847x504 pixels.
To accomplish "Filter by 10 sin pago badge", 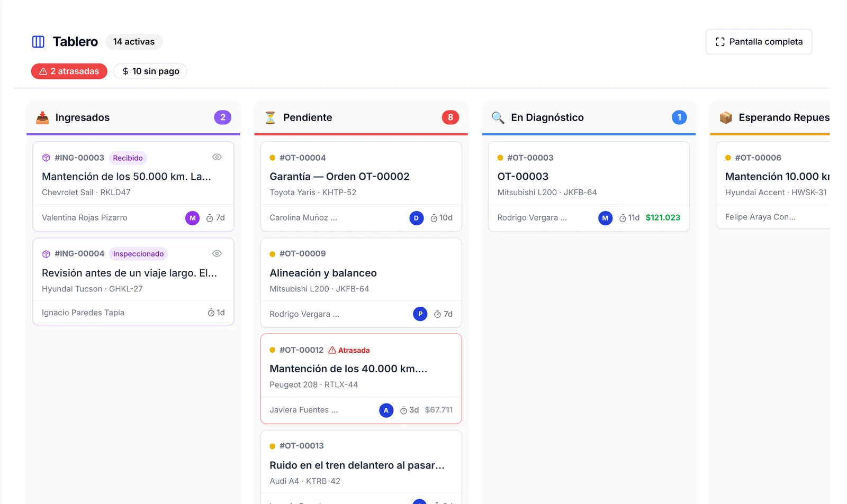I will pos(150,71).
